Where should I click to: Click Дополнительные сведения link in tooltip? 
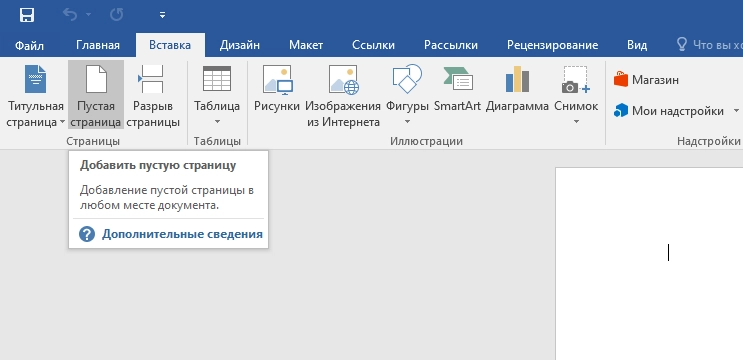(182, 234)
